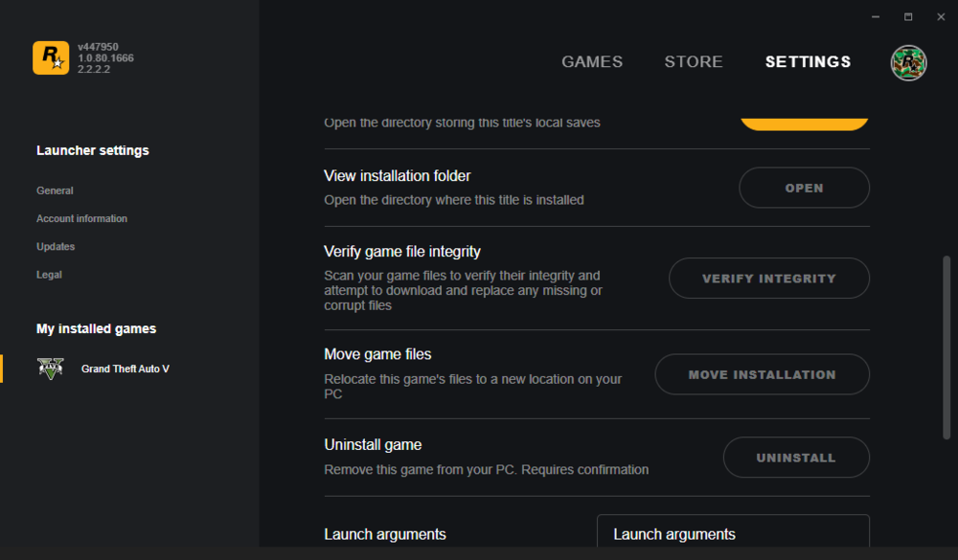The image size is (958, 560).
Task: Open the user profile avatar
Action: click(x=908, y=62)
